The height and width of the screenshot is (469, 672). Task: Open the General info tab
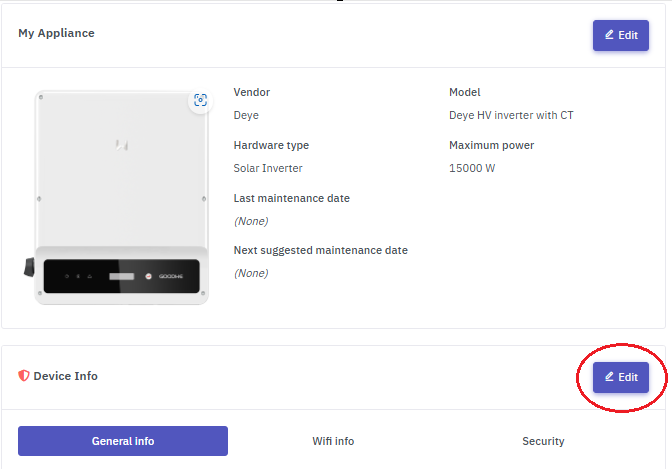[123, 441]
